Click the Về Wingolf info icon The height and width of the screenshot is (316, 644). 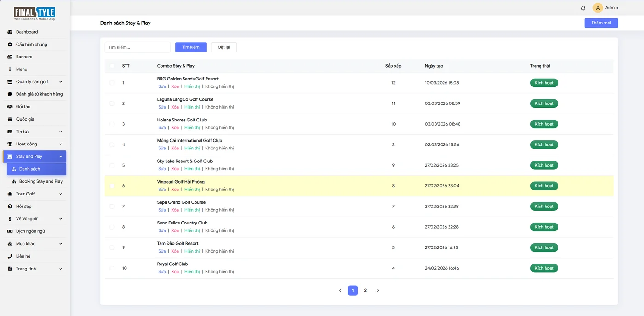[x=10, y=219]
